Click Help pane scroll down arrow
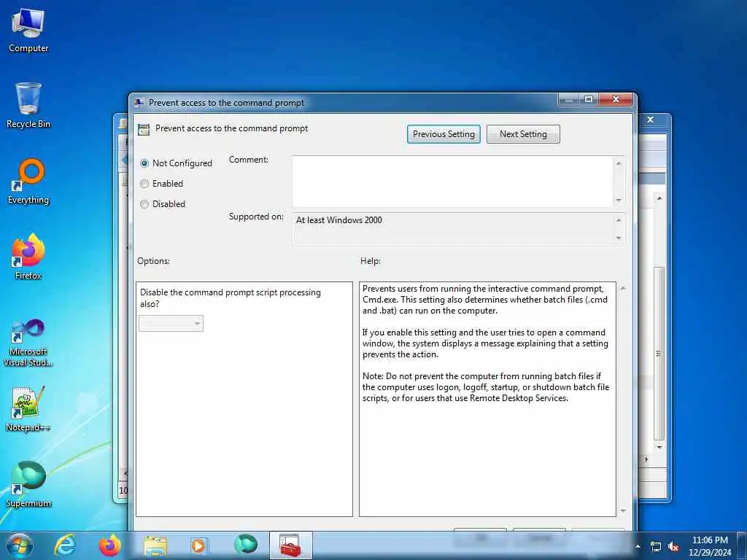The image size is (747, 560). coord(623,511)
